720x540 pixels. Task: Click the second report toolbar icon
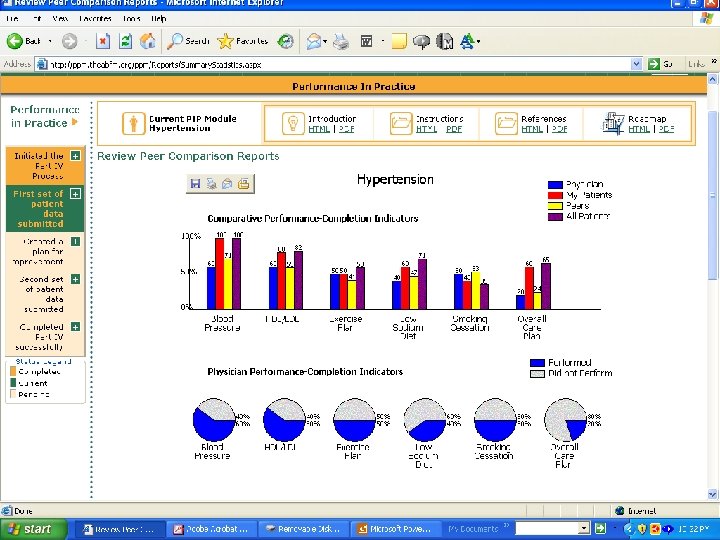(211, 184)
